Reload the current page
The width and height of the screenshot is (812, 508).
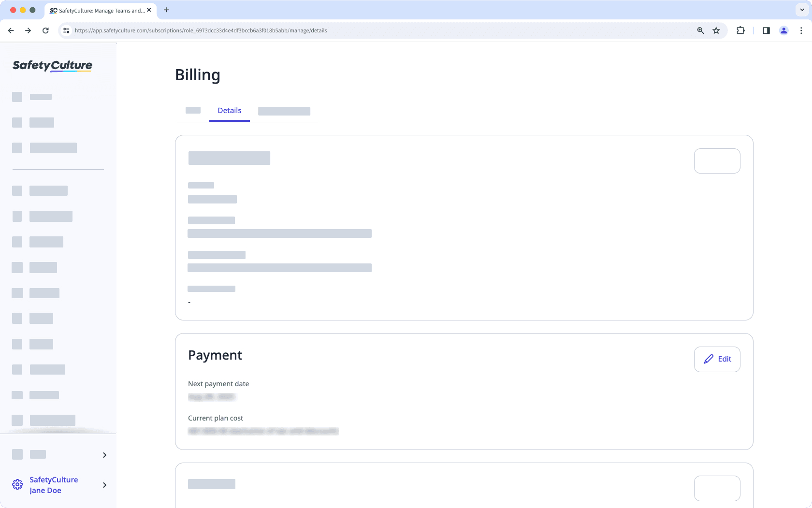click(x=45, y=30)
